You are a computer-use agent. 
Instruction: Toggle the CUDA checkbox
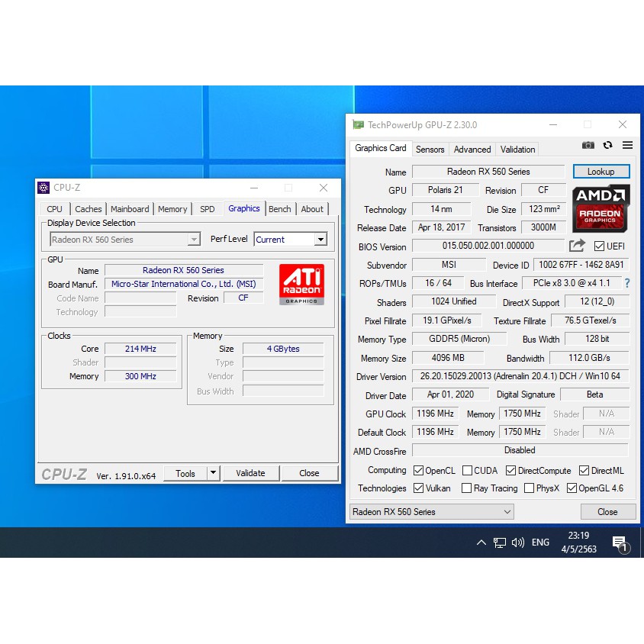[x=467, y=471]
